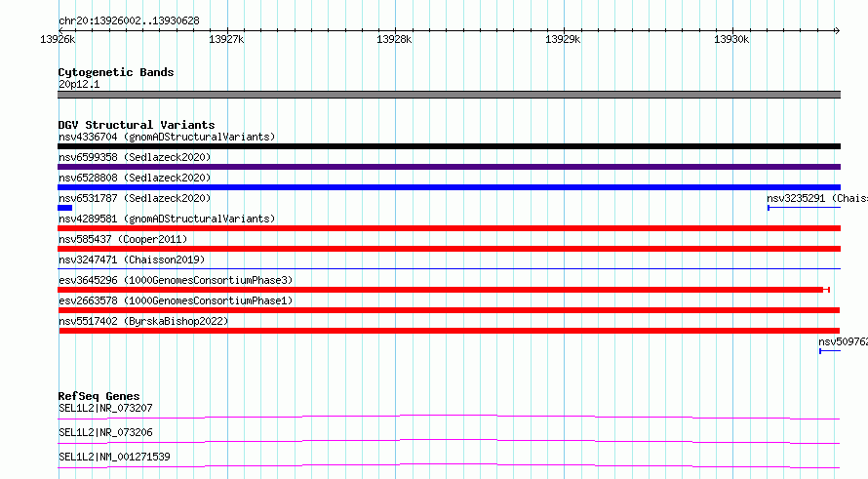
Task: Click the thin blue nsv3235291 feature line
Action: [804, 208]
